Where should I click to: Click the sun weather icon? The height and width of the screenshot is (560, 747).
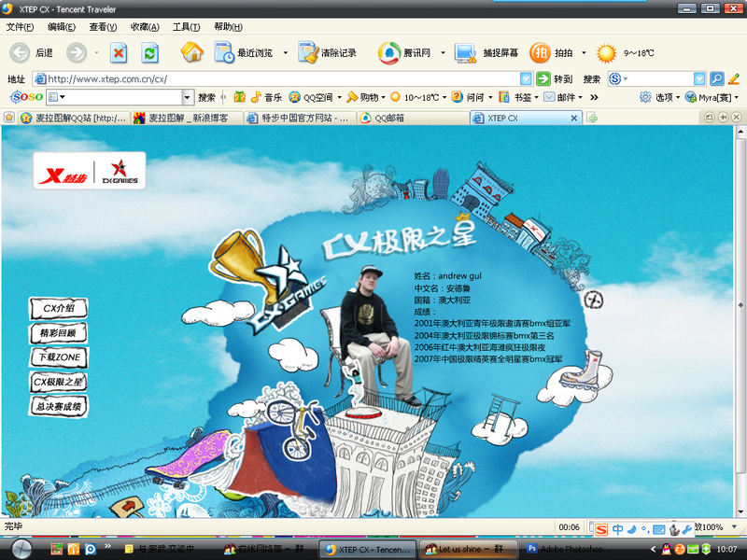pyautogui.click(x=606, y=53)
